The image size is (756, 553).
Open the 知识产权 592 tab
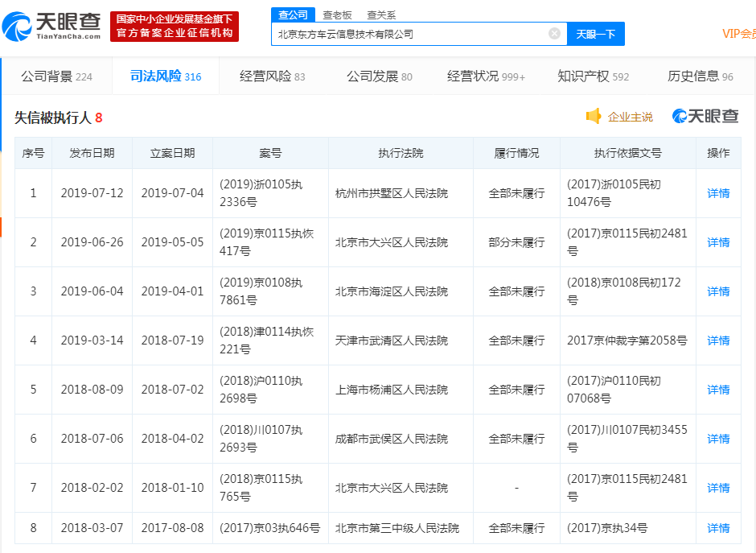click(x=593, y=76)
